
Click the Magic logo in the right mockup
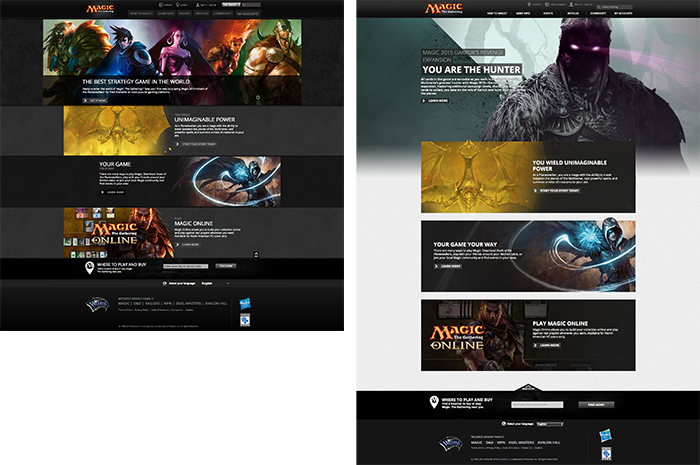(x=444, y=9)
